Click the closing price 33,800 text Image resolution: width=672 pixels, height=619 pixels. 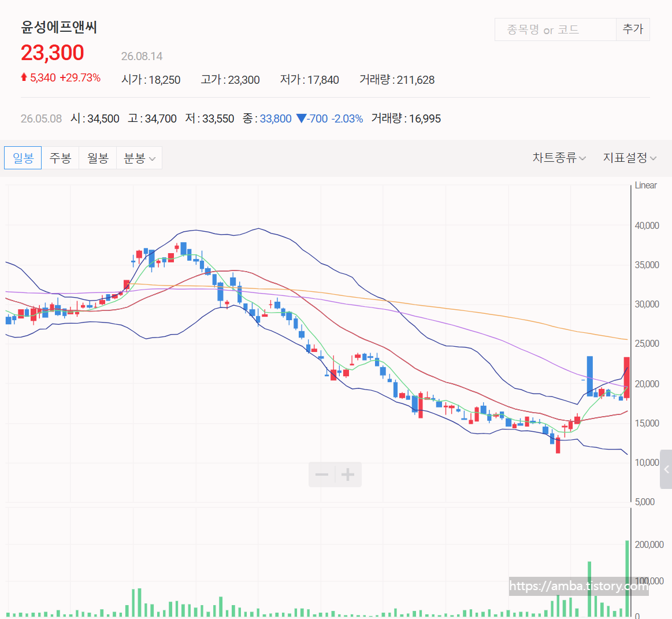click(276, 118)
